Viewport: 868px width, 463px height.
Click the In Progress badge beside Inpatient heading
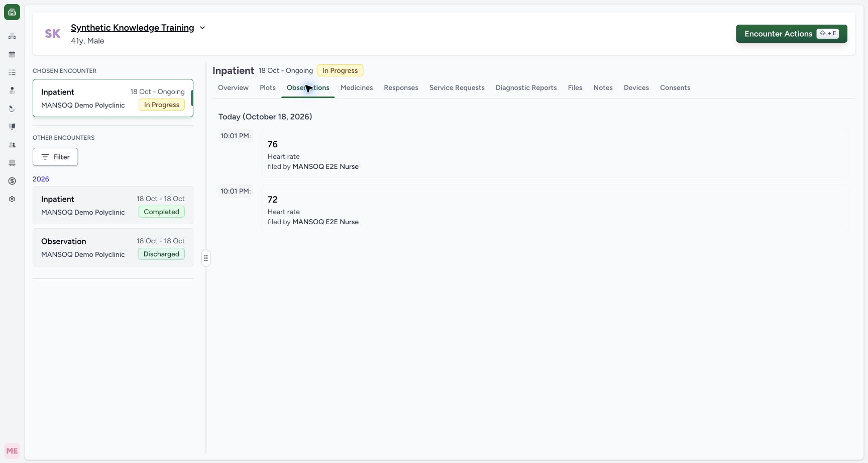(340, 70)
